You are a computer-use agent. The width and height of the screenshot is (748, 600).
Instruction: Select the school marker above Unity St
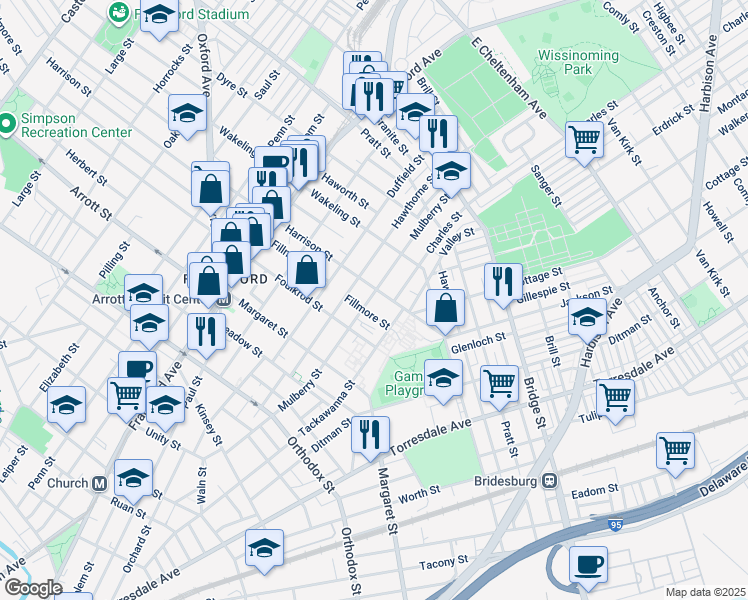166,409
